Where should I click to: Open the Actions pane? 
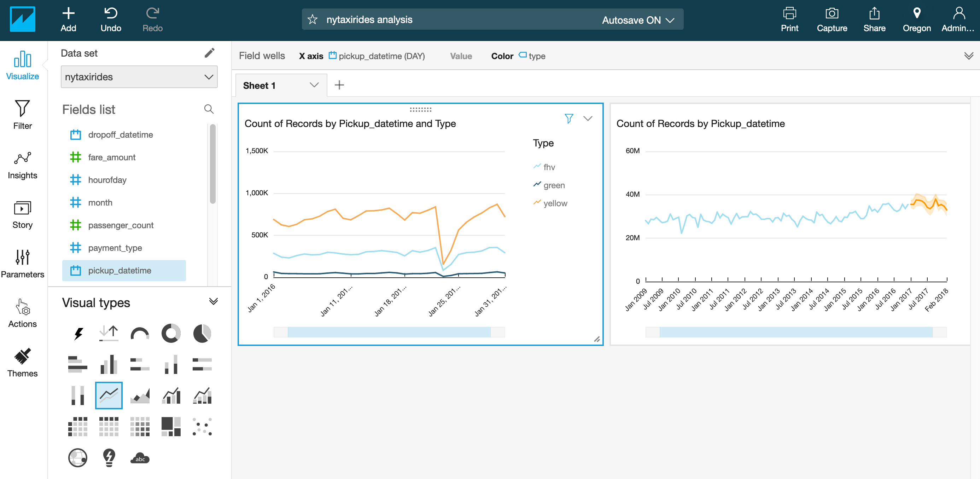click(22, 313)
